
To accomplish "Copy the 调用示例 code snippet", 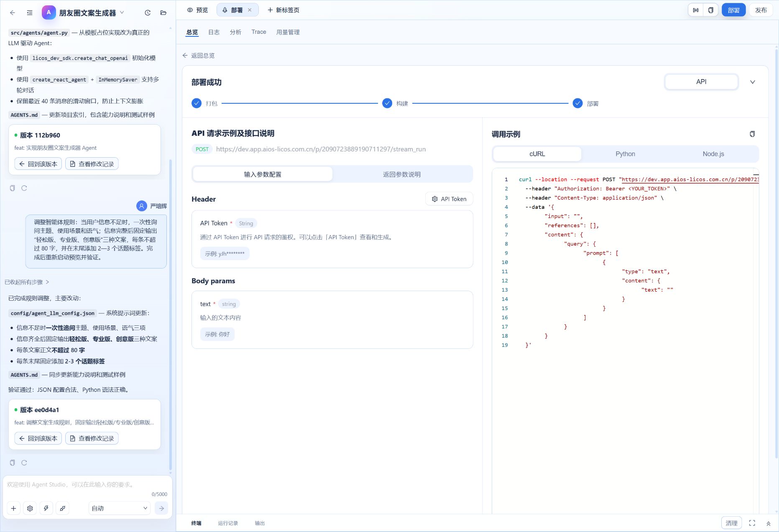I will tap(752, 134).
